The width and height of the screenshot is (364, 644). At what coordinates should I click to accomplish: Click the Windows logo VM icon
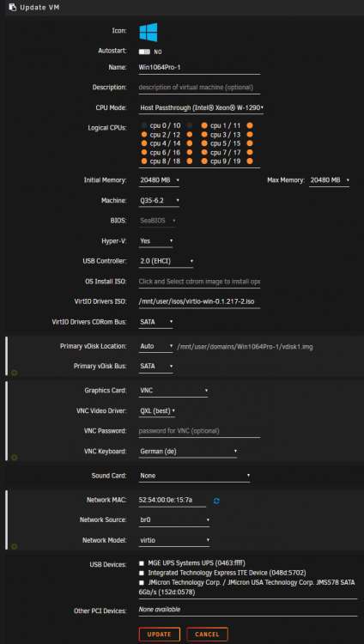(x=149, y=32)
